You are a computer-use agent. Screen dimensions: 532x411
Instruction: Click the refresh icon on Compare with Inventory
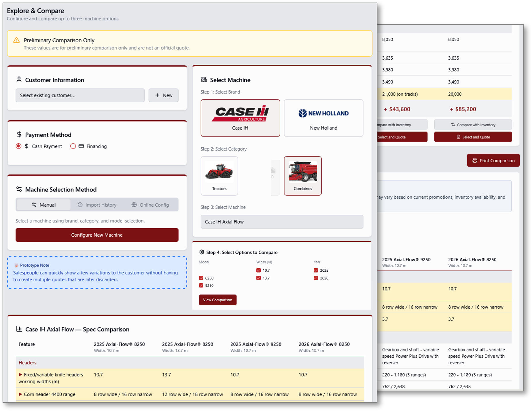pyautogui.click(x=453, y=125)
